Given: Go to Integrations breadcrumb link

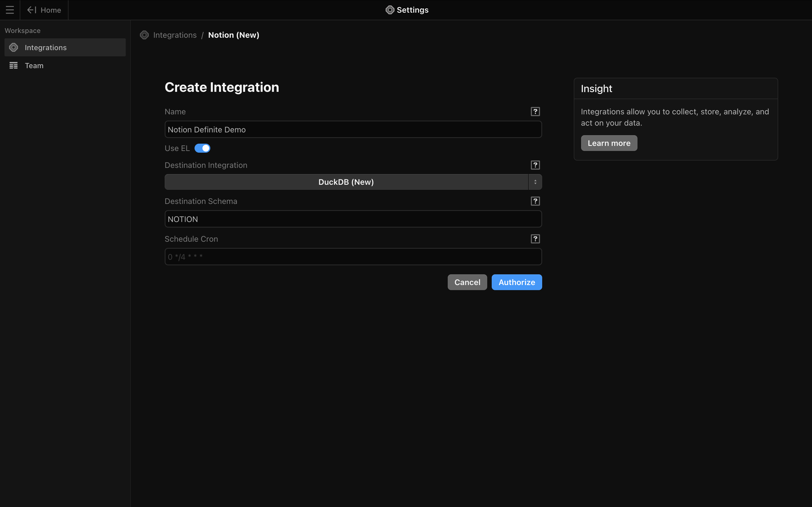Looking at the screenshot, I should [175, 35].
